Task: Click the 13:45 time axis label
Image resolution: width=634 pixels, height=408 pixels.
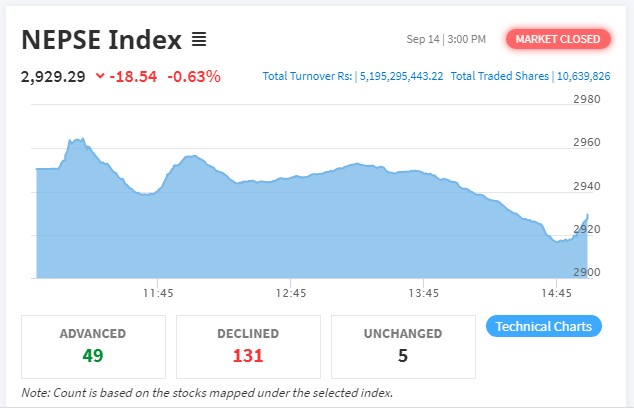Action: (424, 293)
